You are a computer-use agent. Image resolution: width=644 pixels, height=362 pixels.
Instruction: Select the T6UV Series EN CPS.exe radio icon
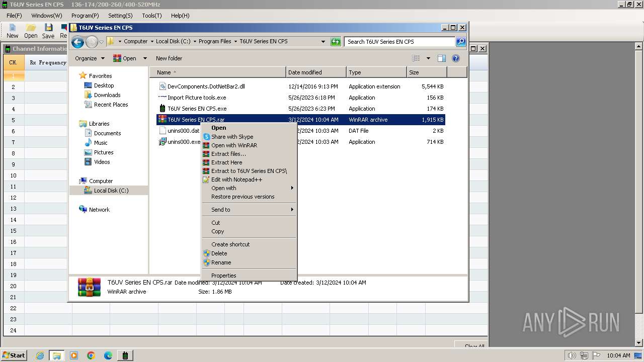point(163,109)
